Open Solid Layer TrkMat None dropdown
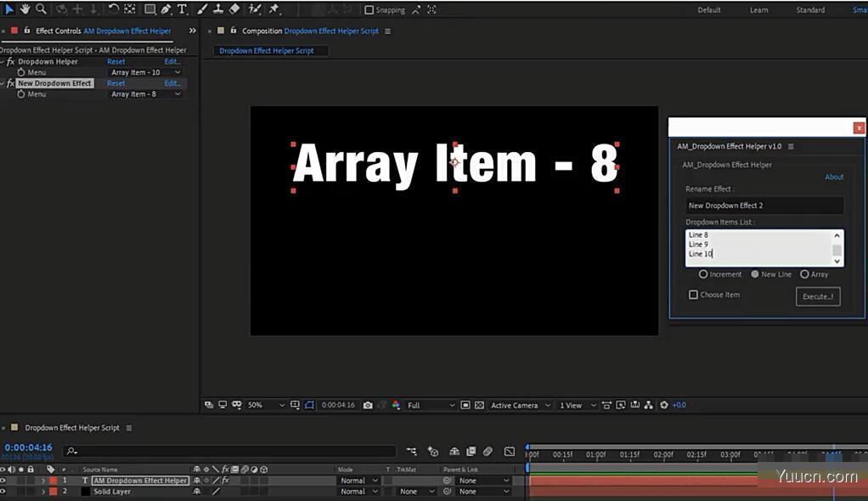The image size is (868, 501). click(x=417, y=491)
